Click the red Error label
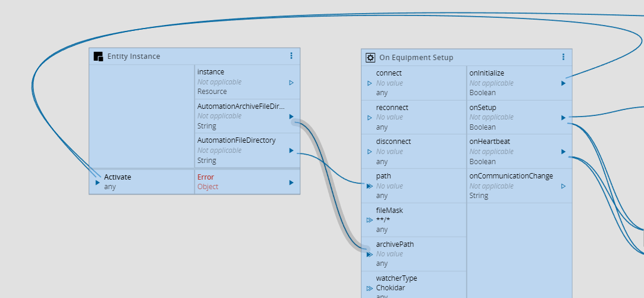Image resolution: width=644 pixels, height=298 pixels. 205,177
